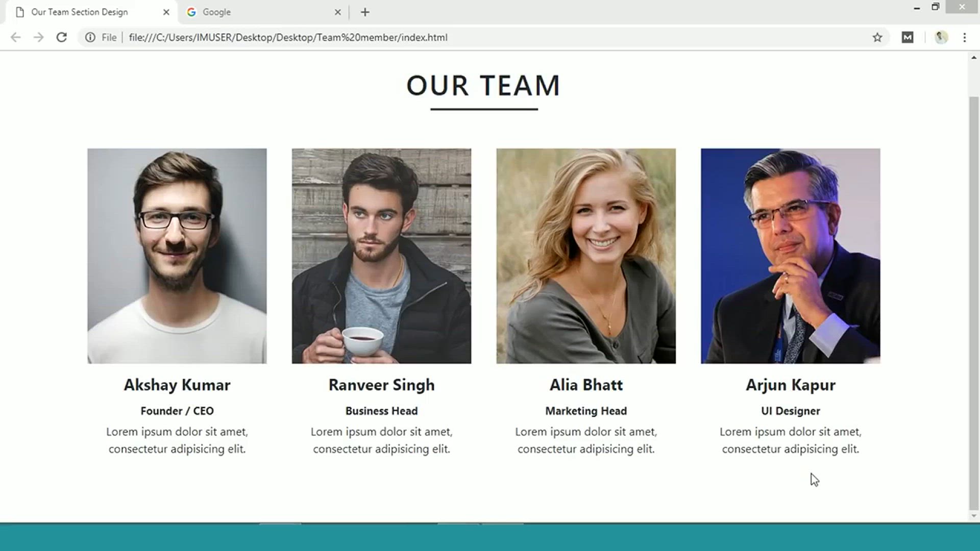This screenshot has width=980, height=551.
Task: Close the Our Team Section Design tab
Action: (x=166, y=12)
